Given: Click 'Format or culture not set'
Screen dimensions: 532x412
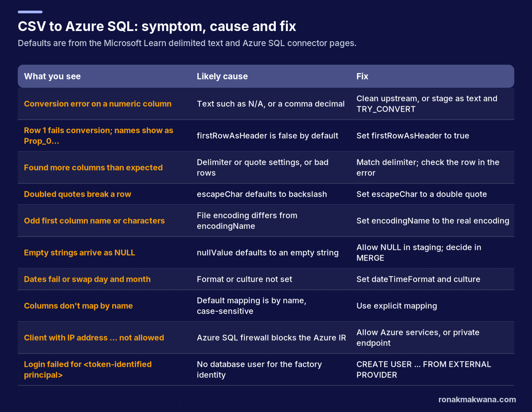Looking at the screenshot, I should (244, 279).
